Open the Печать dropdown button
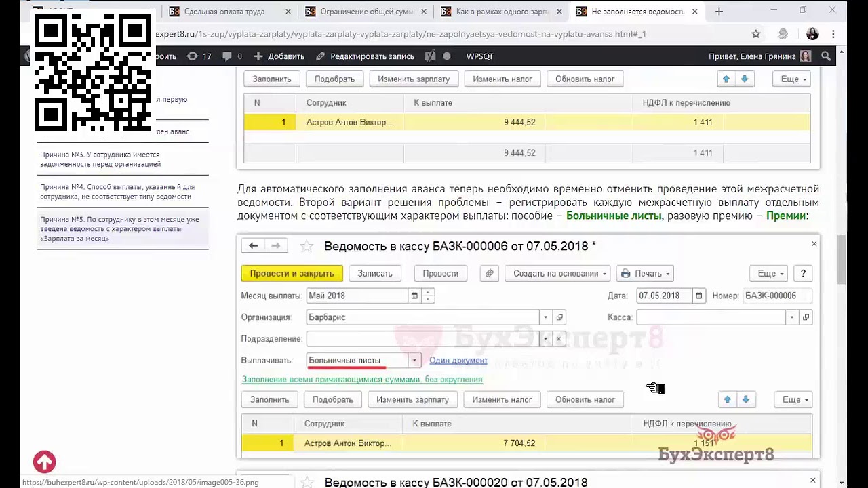 (646, 273)
